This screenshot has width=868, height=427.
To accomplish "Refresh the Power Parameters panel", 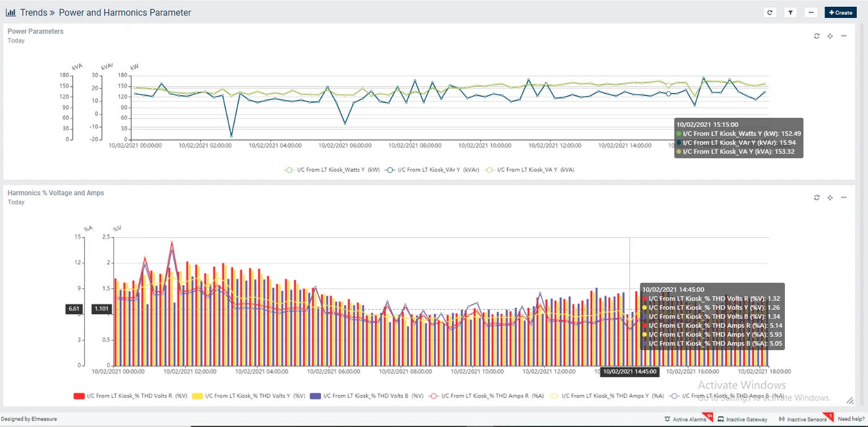I will click(x=817, y=36).
